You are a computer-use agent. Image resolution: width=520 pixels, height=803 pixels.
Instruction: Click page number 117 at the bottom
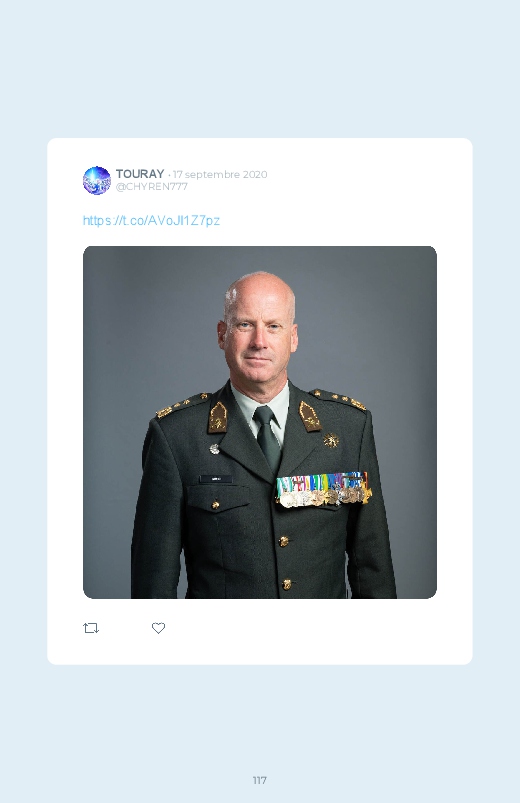260,780
